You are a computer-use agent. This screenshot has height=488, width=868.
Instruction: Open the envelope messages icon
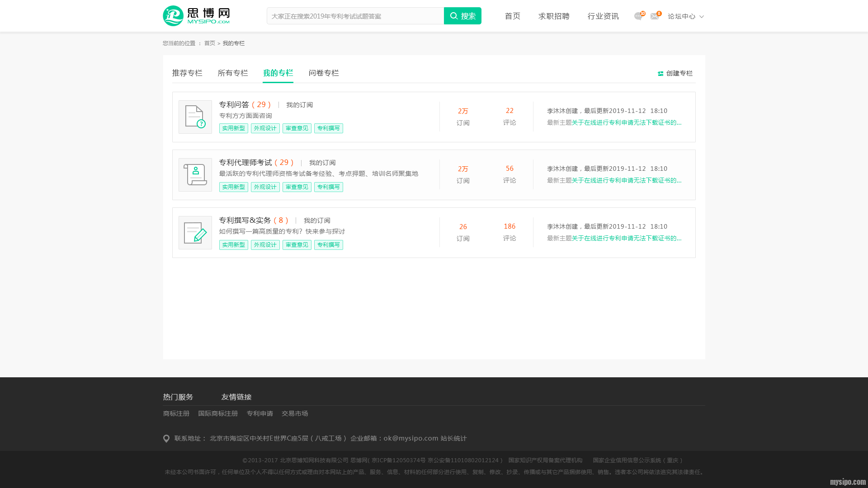point(654,16)
